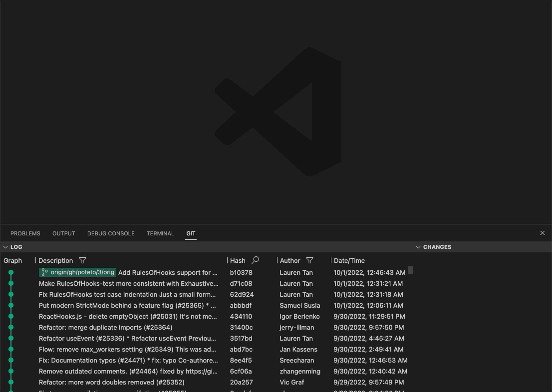Screen dimensions: 552x392
Task: Click hash b10378
Action: tap(241, 272)
